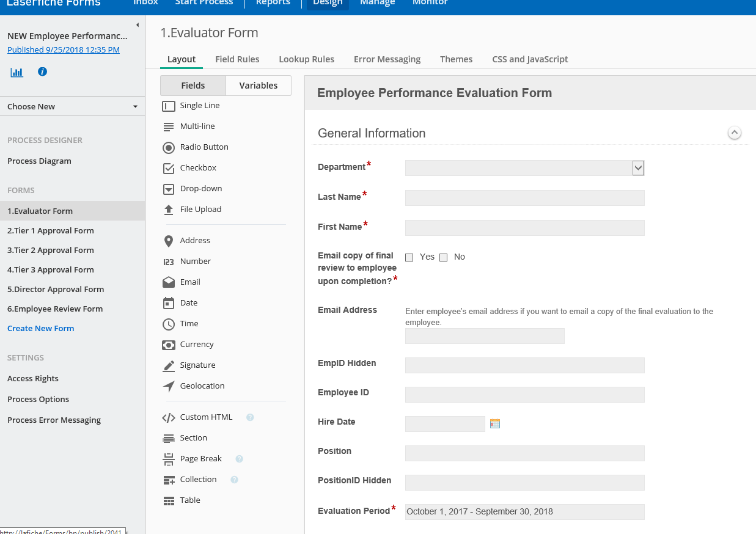The height and width of the screenshot is (534, 756).
Task: Open the CSS and JavaScript tab
Action: click(530, 59)
